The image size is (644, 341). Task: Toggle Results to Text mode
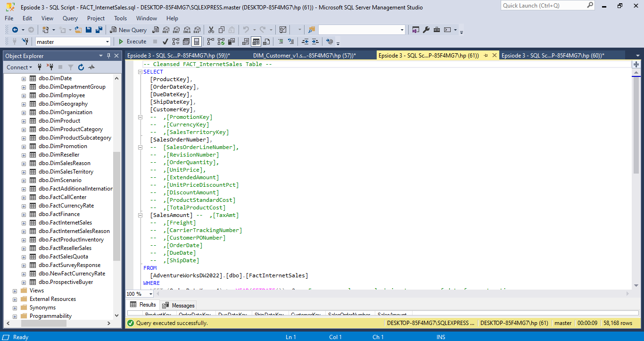click(245, 42)
